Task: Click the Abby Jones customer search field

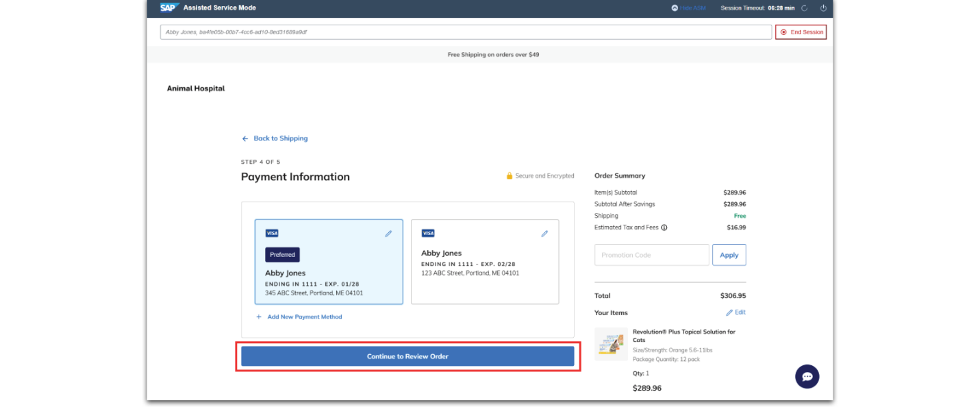Action: click(466, 32)
